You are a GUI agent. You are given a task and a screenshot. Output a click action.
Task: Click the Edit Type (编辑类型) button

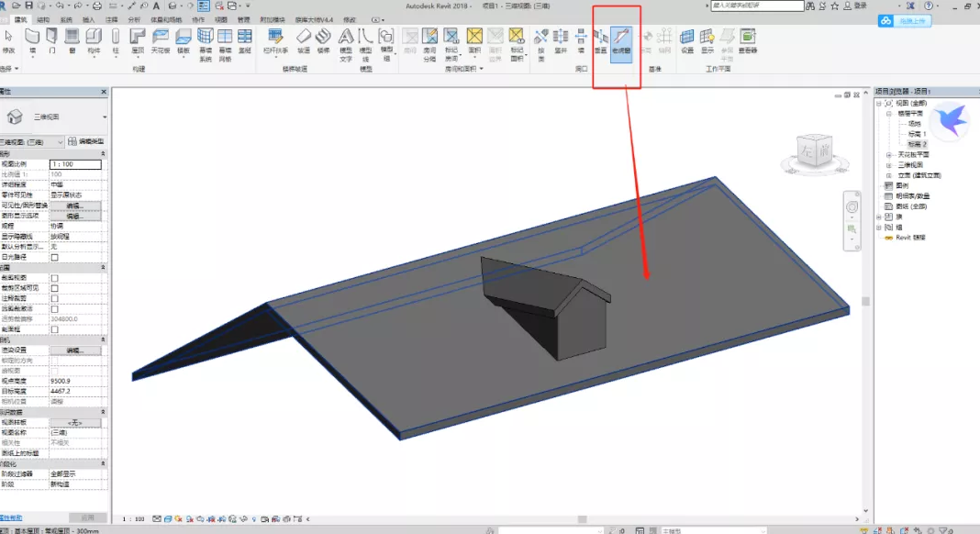pos(86,142)
